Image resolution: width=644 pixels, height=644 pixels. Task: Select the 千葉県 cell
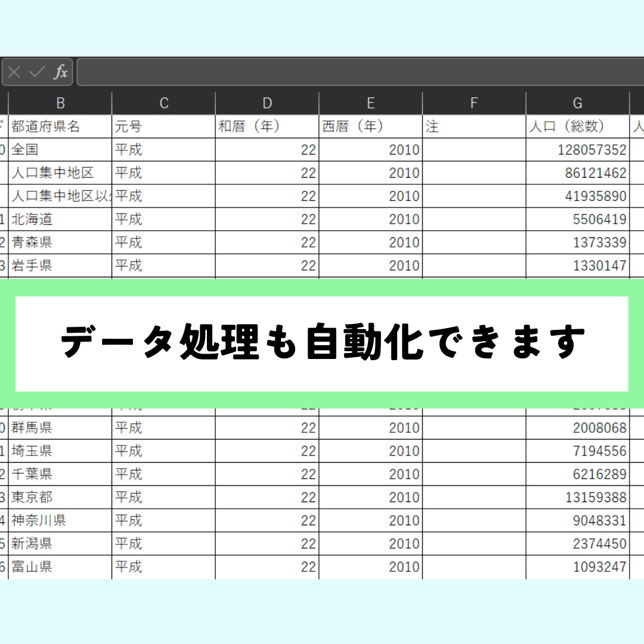[x=60, y=475]
